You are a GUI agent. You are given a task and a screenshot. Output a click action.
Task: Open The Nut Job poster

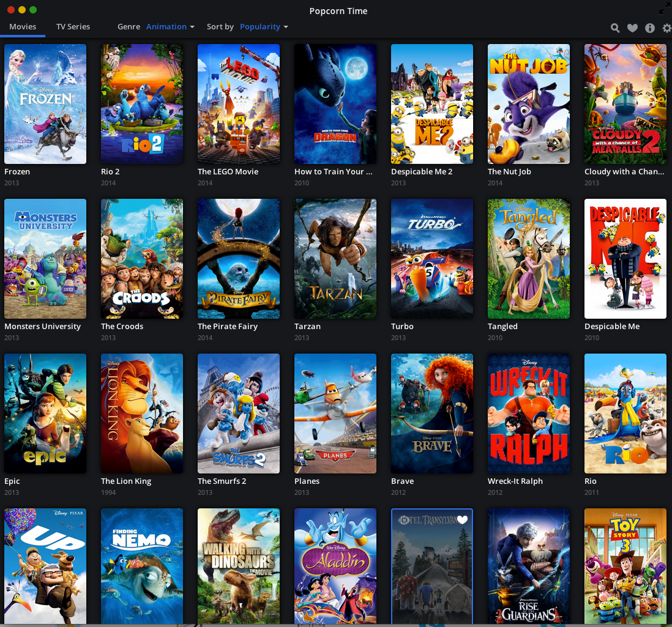click(529, 104)
